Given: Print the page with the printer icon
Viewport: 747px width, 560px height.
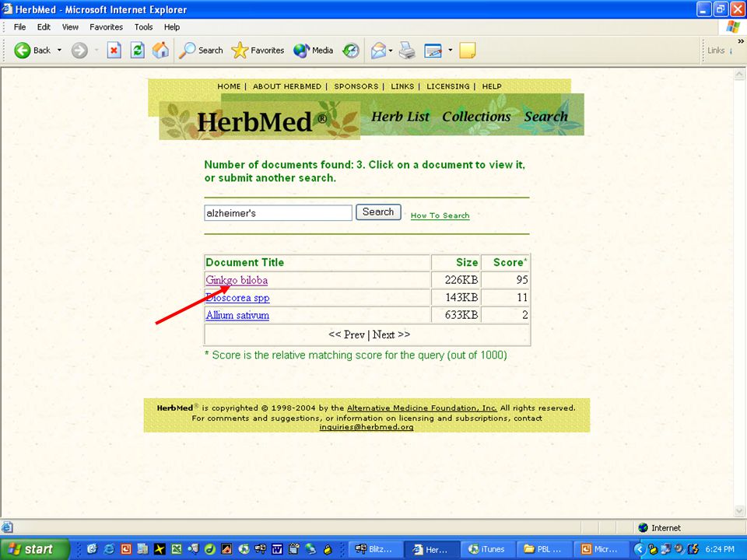Looking at the screenshot, I should [407, 51].
